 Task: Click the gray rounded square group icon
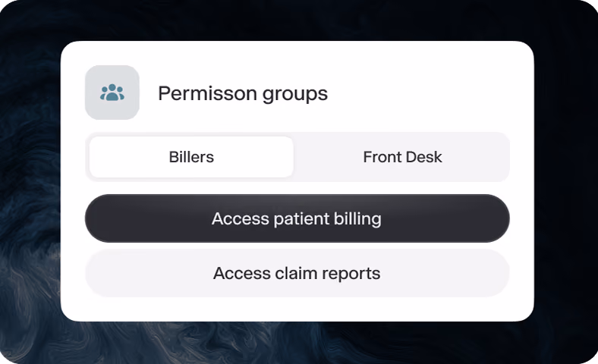pos(112,93)
